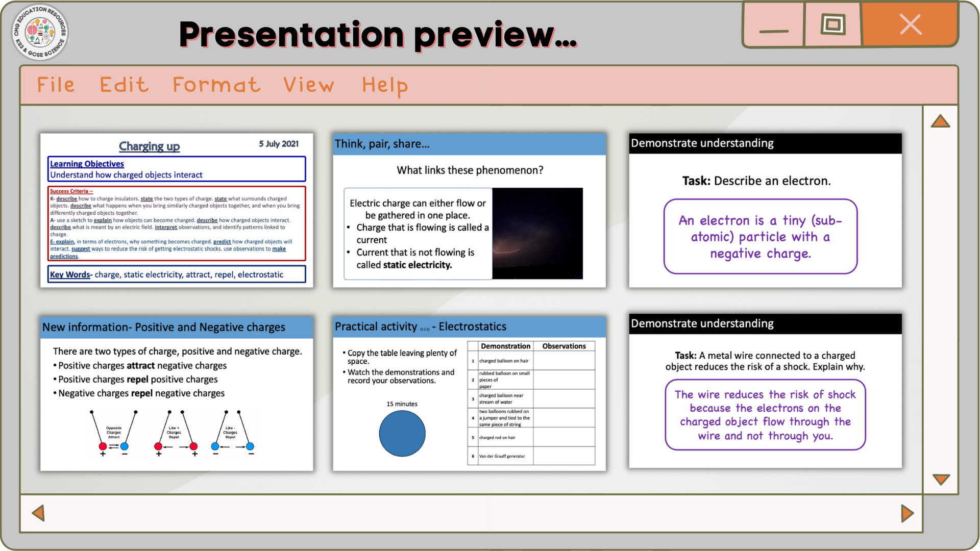Open the Format menu
The image size is (980, 551).
point(216,85)
